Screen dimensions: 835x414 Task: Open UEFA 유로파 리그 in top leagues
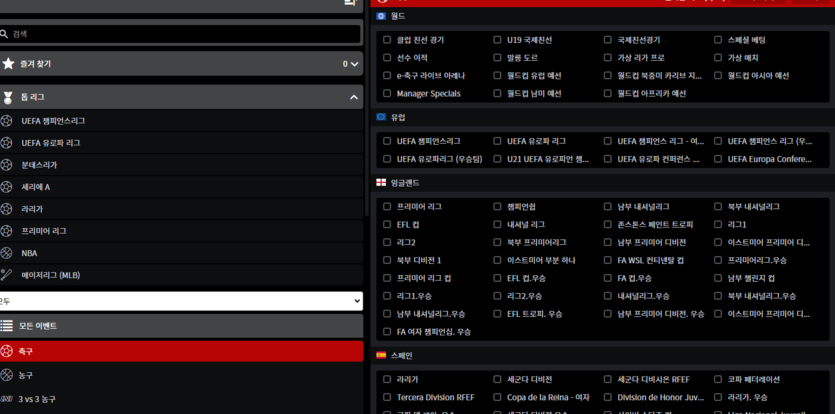coord(181,143)
